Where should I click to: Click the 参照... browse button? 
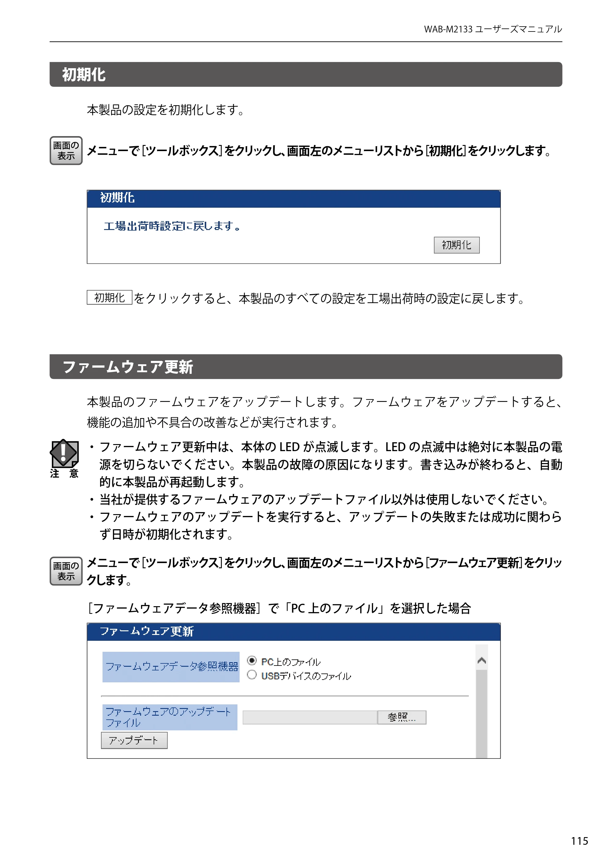click(402, 717)
